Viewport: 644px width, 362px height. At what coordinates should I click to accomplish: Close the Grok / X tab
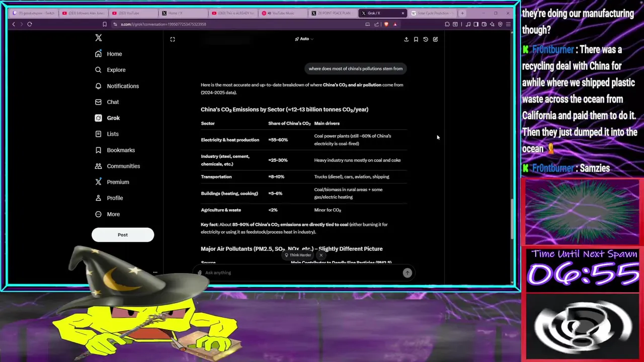[x=403, y=13]
